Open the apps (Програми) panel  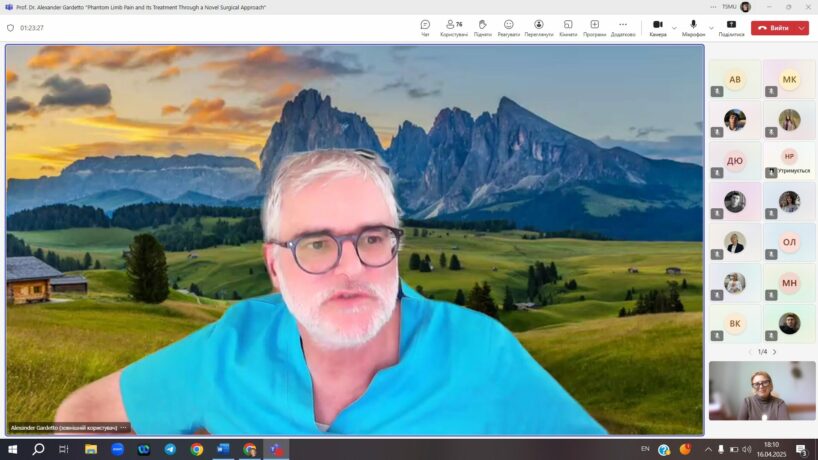coord(595,27)
